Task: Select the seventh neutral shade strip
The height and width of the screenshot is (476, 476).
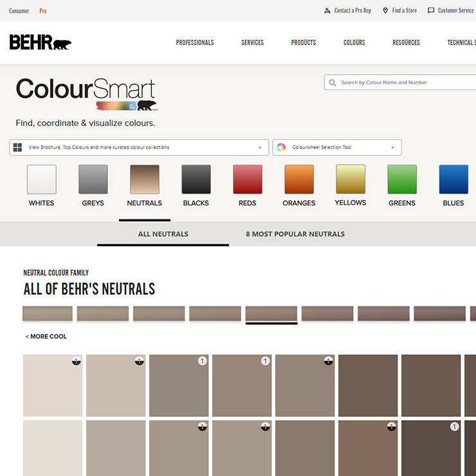Action: pyautogui.click(x=384, y=314)
